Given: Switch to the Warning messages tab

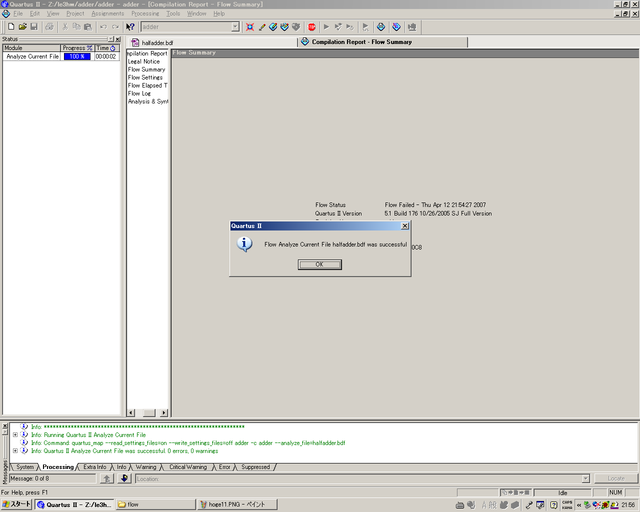Looking at the screenshot, I should pyautogui.click(x=146, y=467).
